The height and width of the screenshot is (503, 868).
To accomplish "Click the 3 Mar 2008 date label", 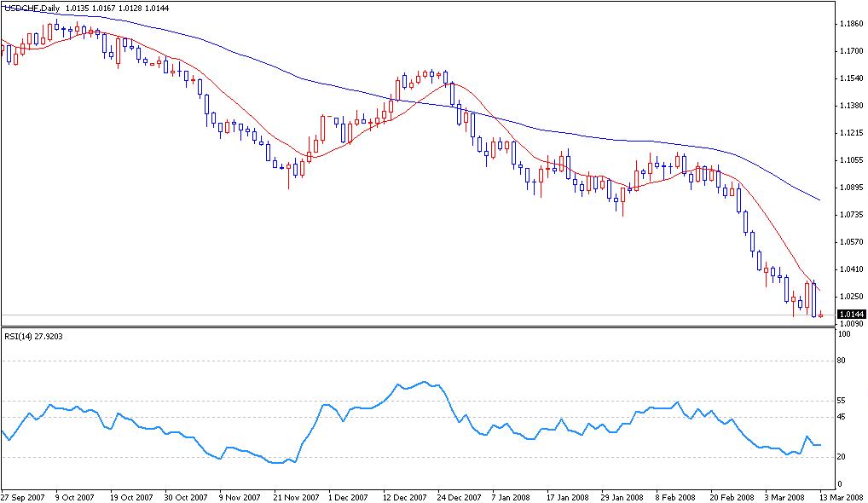I will [x=784, y=498].
